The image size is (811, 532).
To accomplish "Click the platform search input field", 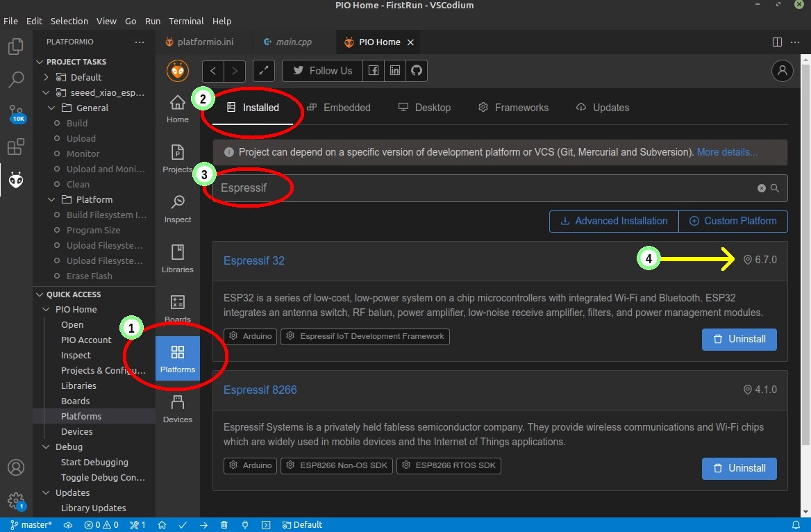I will click(486, 188).
